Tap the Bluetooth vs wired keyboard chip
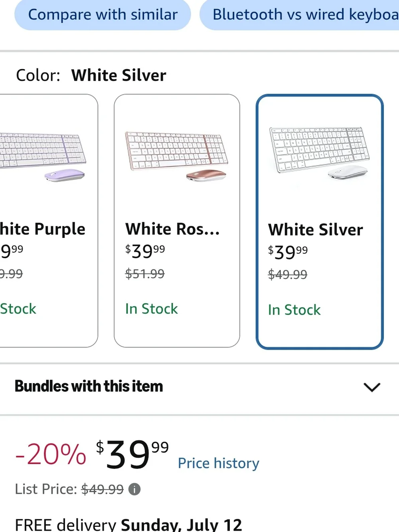 point(299,15)
